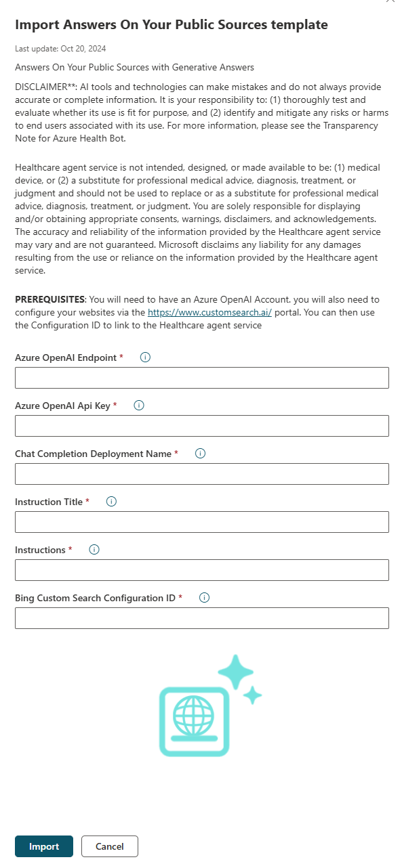Click inside the Instructions input field
This screenshot has height=868, width=402.
[x=201, y=569]
